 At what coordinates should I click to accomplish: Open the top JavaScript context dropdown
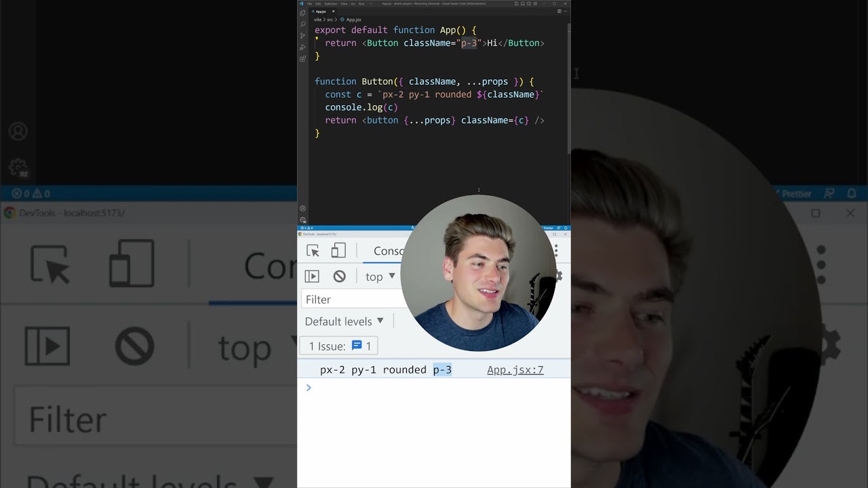380,277
